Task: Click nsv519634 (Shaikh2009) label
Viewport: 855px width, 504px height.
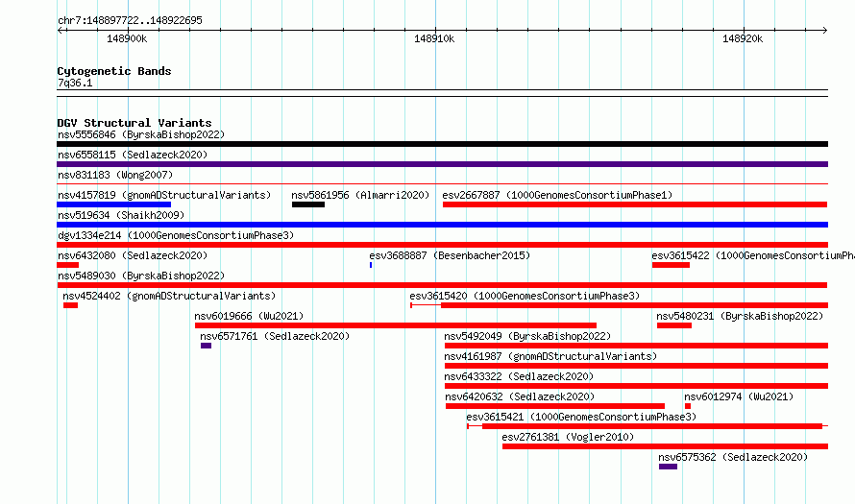Action: coord(121,215)
